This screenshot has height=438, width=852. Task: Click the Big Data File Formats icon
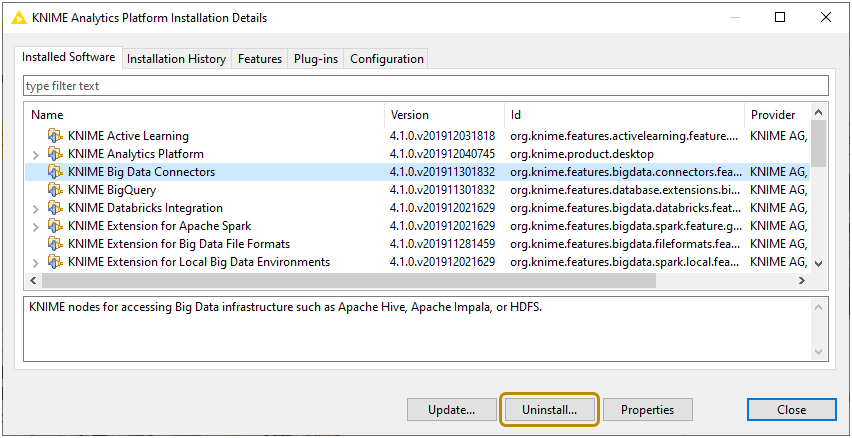(x=55, y=243)
